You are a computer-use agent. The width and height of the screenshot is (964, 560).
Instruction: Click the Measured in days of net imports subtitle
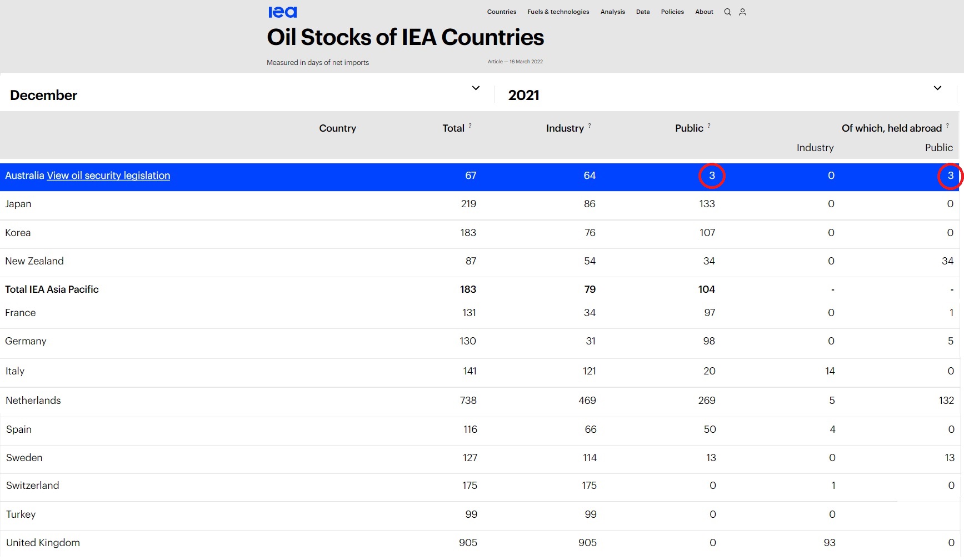(x=318, y=63)
